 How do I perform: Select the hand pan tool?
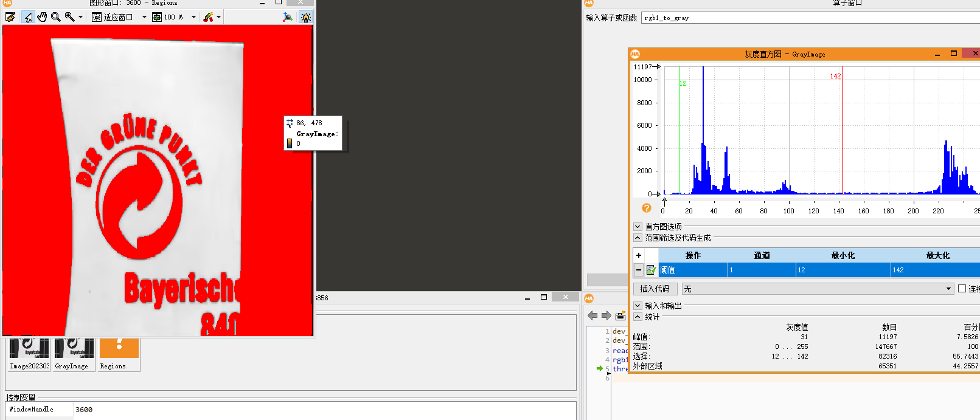point(42,17)
